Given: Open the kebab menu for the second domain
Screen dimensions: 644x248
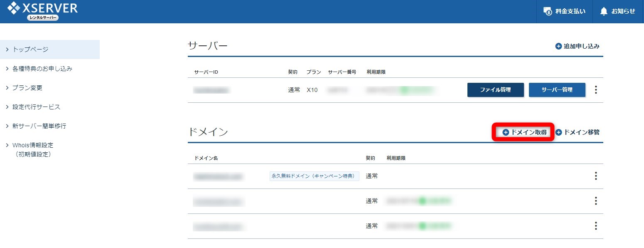Looking at the screenshot, I should coord(596,201).
